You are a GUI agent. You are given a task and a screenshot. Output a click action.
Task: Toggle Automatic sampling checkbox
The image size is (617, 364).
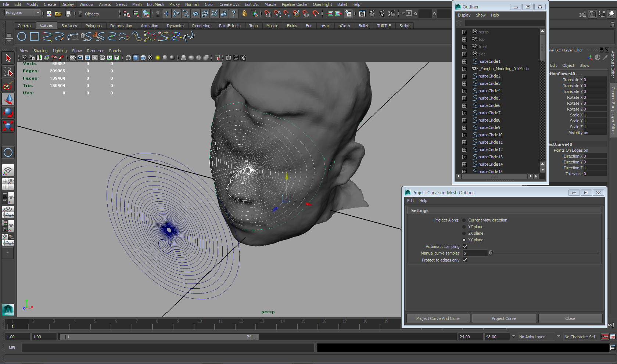(x=465, y=246)
